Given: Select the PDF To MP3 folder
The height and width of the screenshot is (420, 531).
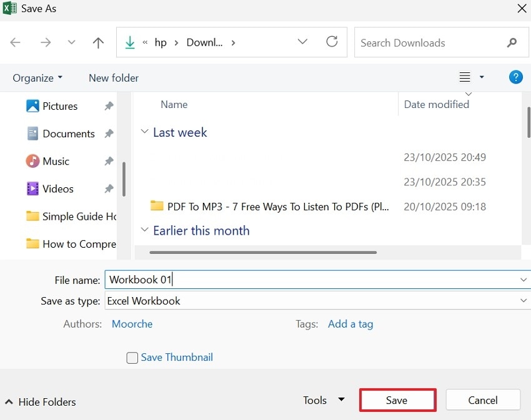Looking at the screenshot, I should pyautogui.click(x=278, y=207).
